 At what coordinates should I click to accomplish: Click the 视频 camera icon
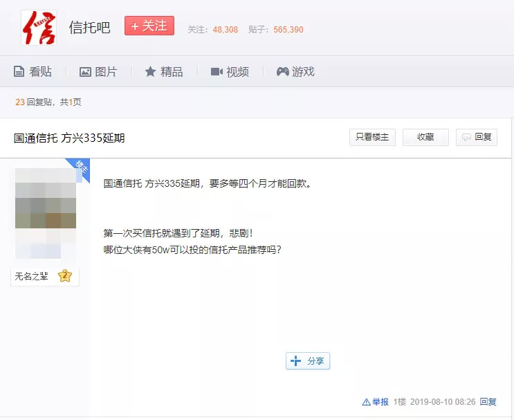pos(217,71)
